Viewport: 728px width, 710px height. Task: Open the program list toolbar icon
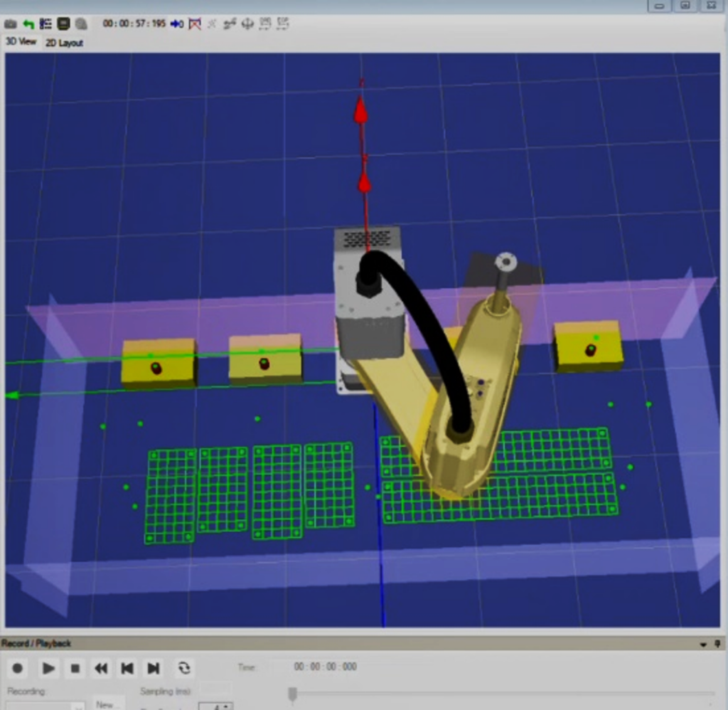coord(44,23)
